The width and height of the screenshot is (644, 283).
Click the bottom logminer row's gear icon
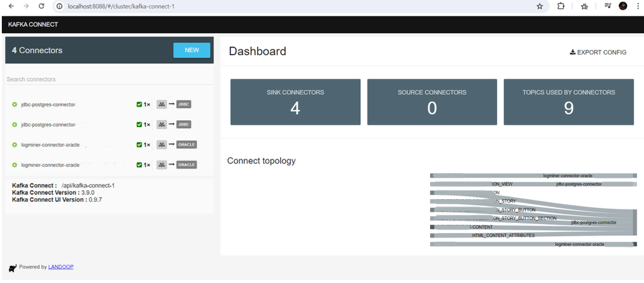pyautogui.click(x=15, y=165)
